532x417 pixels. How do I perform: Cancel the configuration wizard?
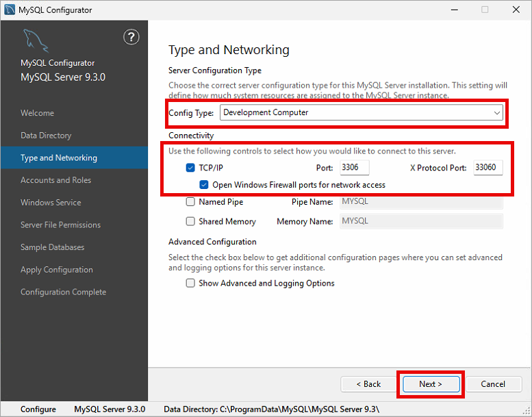click(x=494, y=384)
